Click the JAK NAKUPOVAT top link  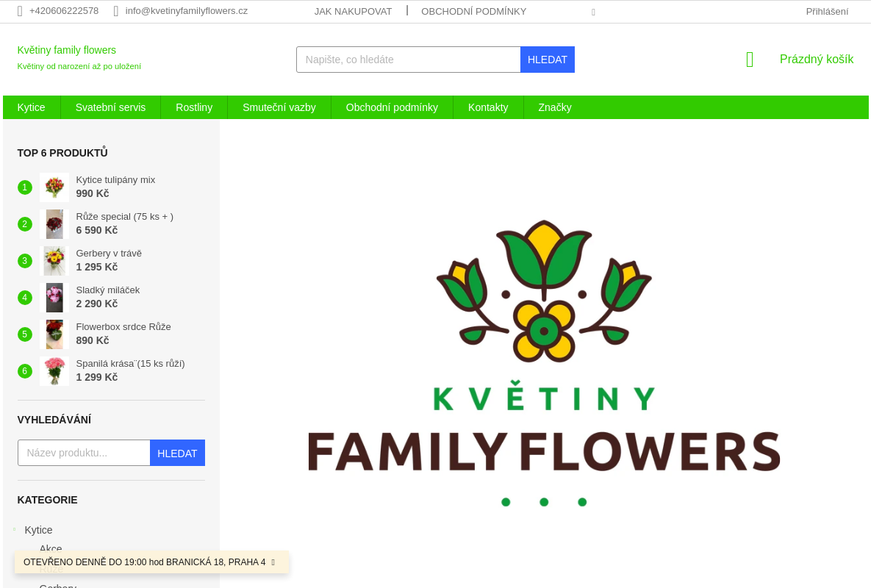(353, 11)
